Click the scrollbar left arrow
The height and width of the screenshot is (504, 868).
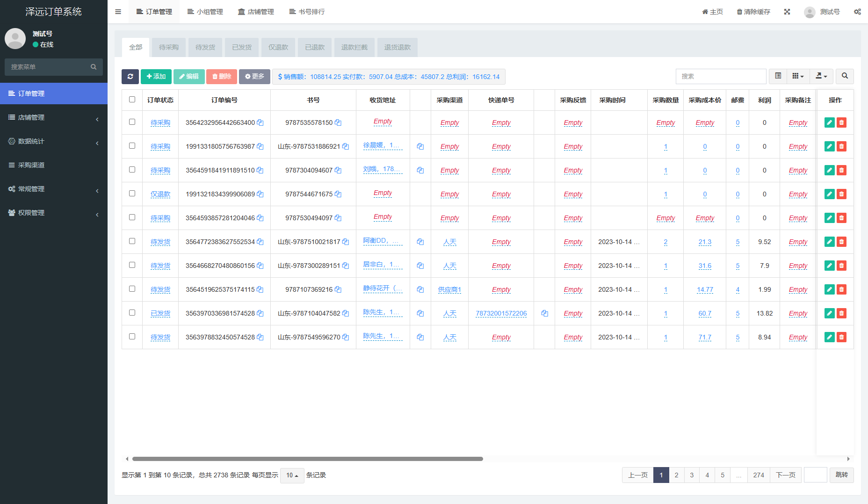(x=127, y=459)
